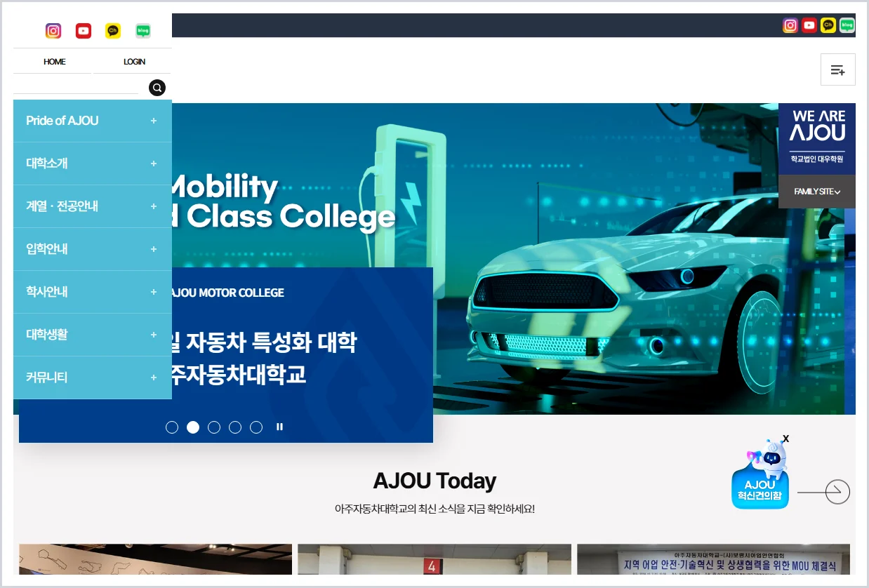Open the 학사안내 menu item
Screen dimensions: 869x588
[x=92, y=292]
